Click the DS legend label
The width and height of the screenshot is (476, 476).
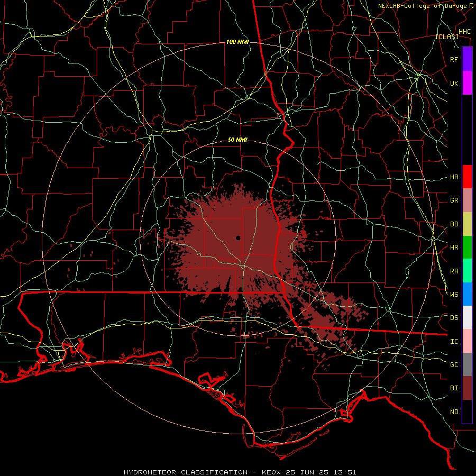(454, 318)
